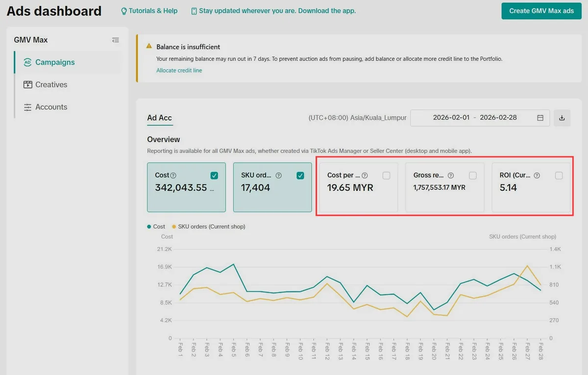The height and width of the screenshot is (375, 588).
Task: Click the Balance is insufficient warning icon
Action: click(149, 46)
